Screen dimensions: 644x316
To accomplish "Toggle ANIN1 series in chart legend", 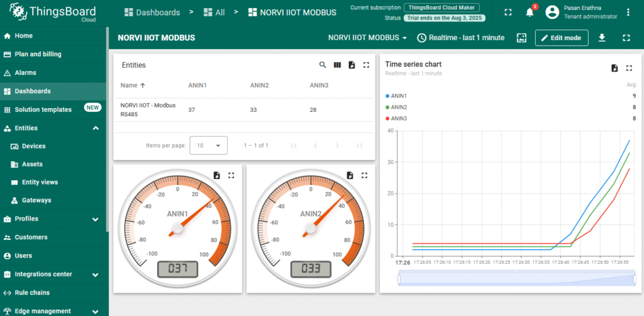I will pyautogui.click(x=399, y=96).
